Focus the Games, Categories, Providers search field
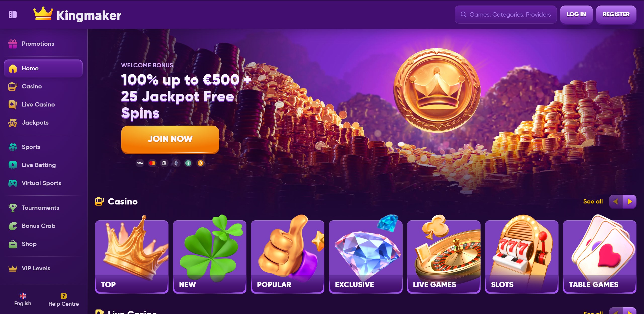The height and width of the screenshot is (314, 644). pyautogui.click(x=505, y=15)
